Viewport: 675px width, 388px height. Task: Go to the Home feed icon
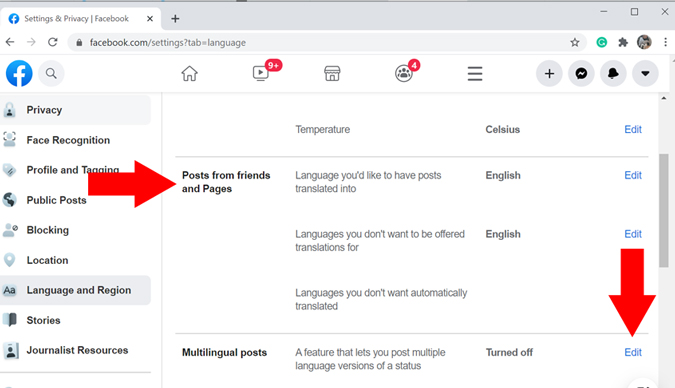point(189,73)
